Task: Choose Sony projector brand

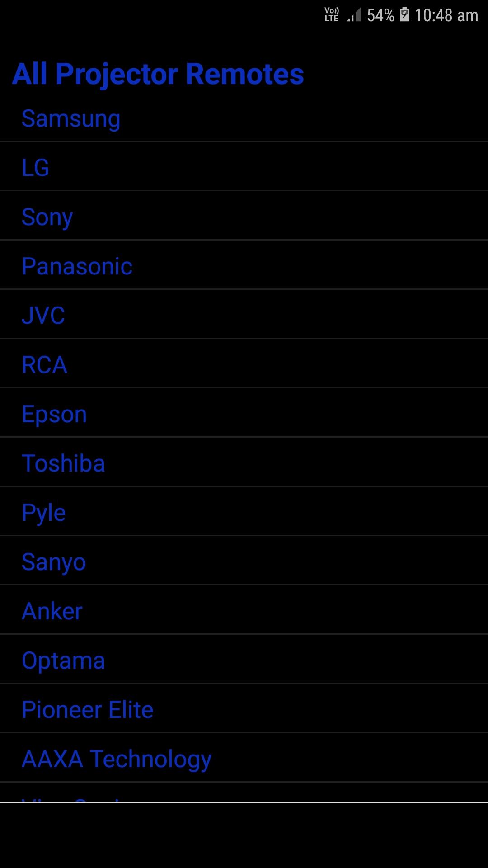Action: [x=244, y=216]
